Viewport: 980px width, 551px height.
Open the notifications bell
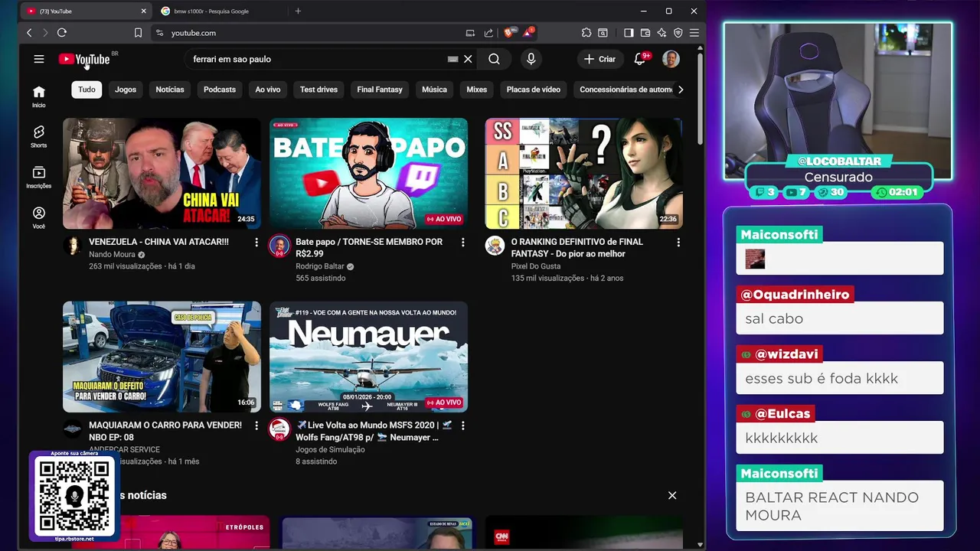tap(639, 59)
